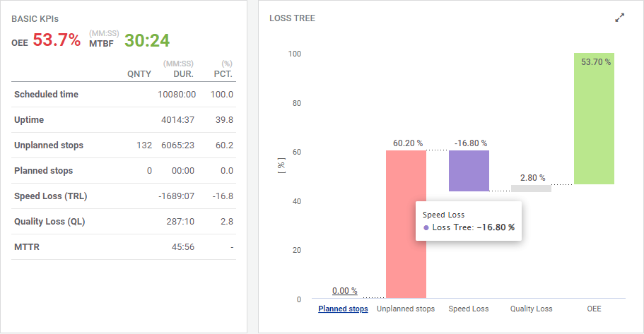The image size is (644, 334).
Task: Open the Planned stops axis link
Action: tap(343, 309)
